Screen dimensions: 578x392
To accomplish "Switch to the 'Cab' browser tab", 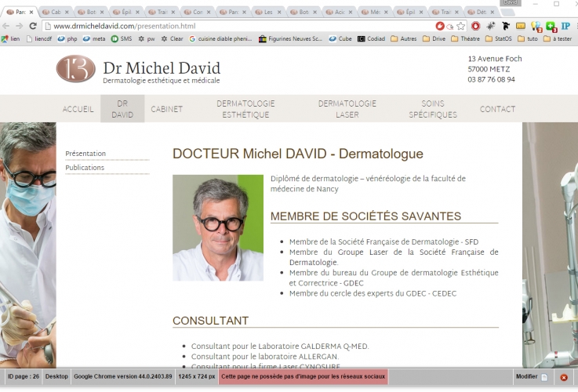I will 55,13.
